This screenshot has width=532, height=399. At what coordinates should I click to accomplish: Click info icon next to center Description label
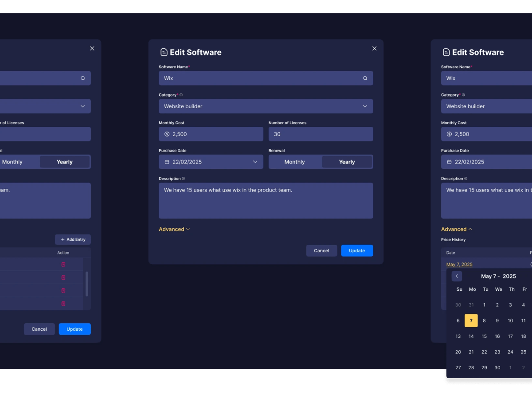coord(183,179)
